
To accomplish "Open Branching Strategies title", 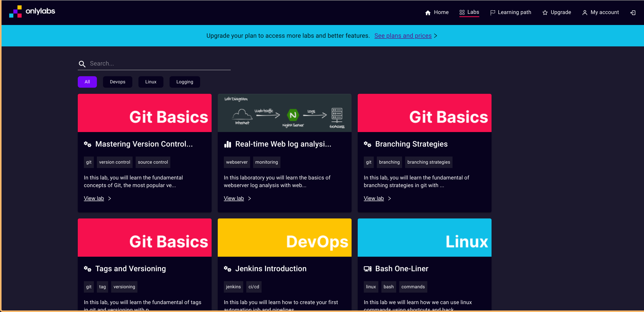I will tap(411, 144).
